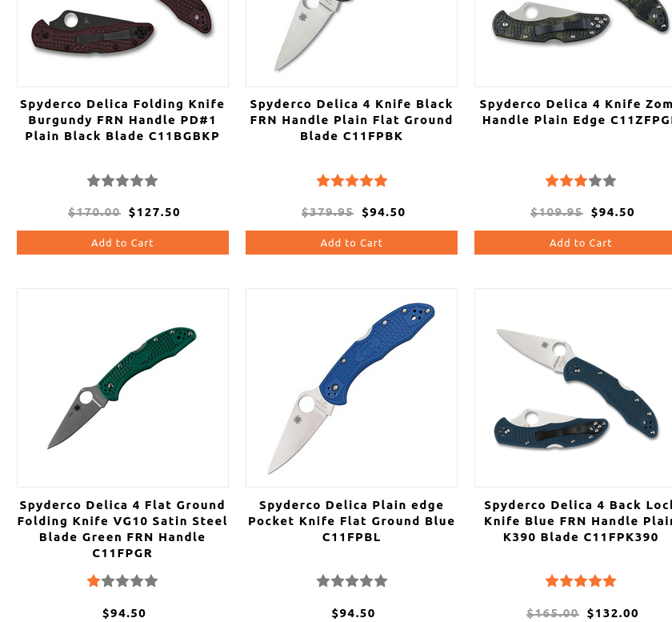
Task: Click gray star rating under Burgundy Delica
Action: point(122,181)
